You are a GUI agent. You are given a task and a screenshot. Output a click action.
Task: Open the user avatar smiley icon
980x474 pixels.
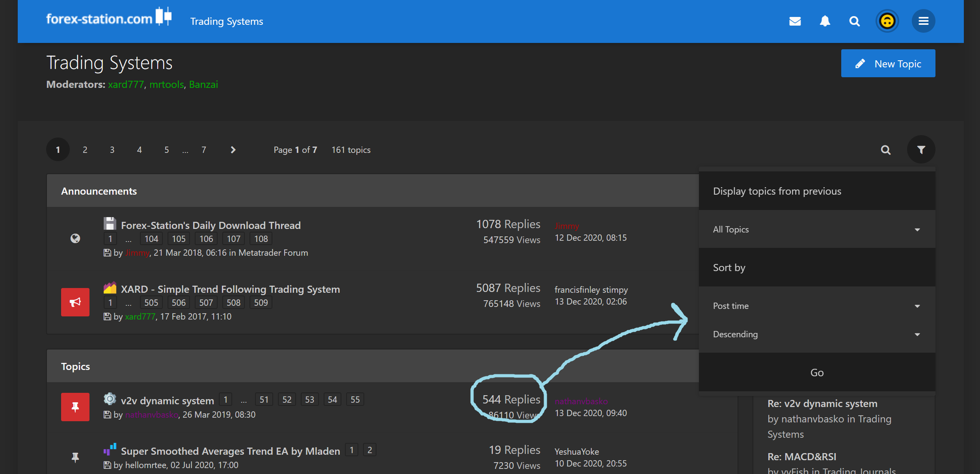[887, 21]
